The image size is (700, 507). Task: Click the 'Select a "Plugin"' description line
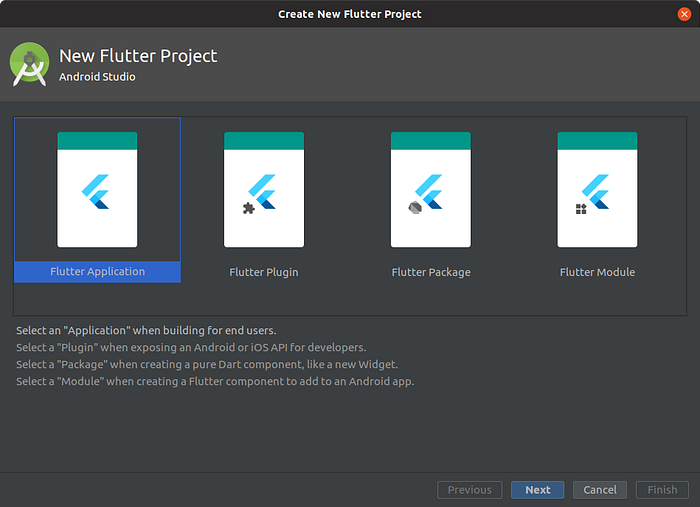point(191,348)
